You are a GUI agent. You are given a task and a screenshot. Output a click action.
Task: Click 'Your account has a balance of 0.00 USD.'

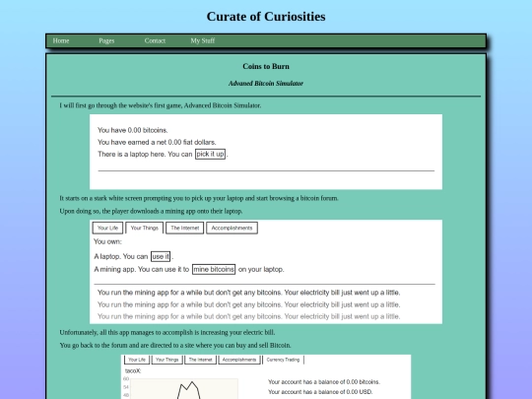point(320,392)
